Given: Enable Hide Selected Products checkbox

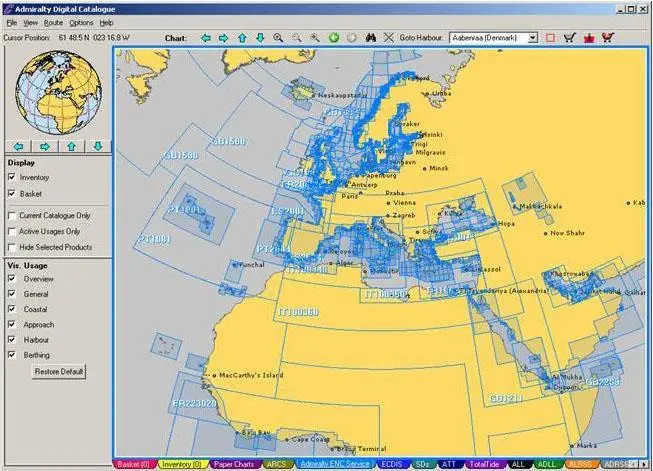Looking at the screenshot, I should pyautogui.click(x=12, y=247).
